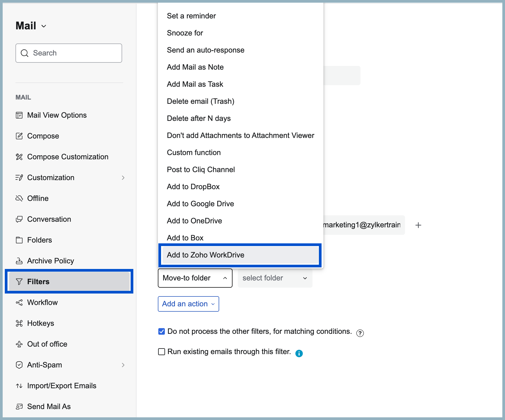The height and width of the screenshot is (420, 505).
Task: Click the Conversation bubbles icon
Action: coord(19,219)
